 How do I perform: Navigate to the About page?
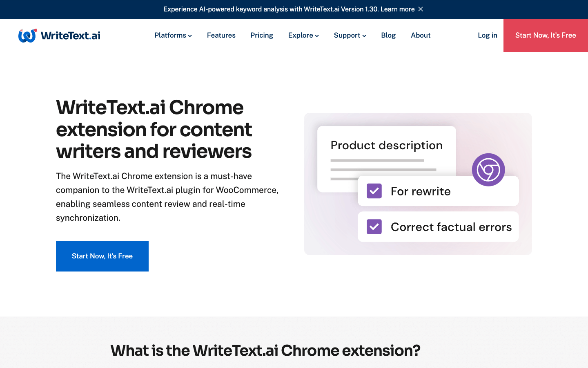click(421, 35)
